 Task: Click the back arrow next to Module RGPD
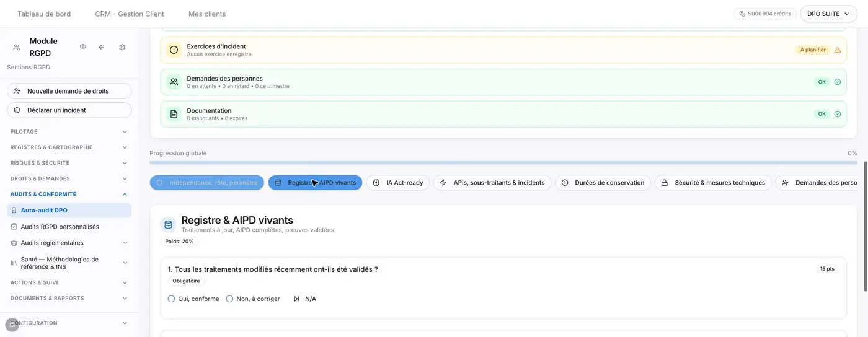(102, 47)
